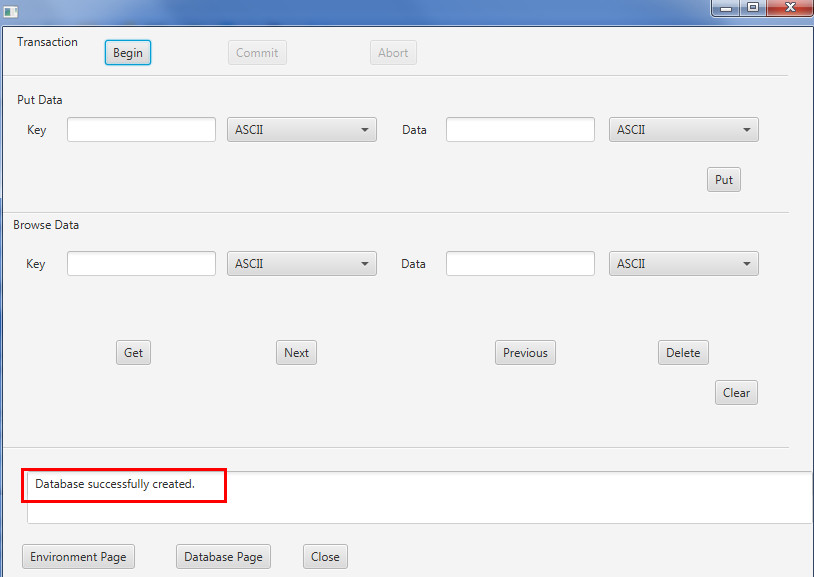Click the Key input field under Browse Data
814x577 pixels.
[x=140, y=263]
